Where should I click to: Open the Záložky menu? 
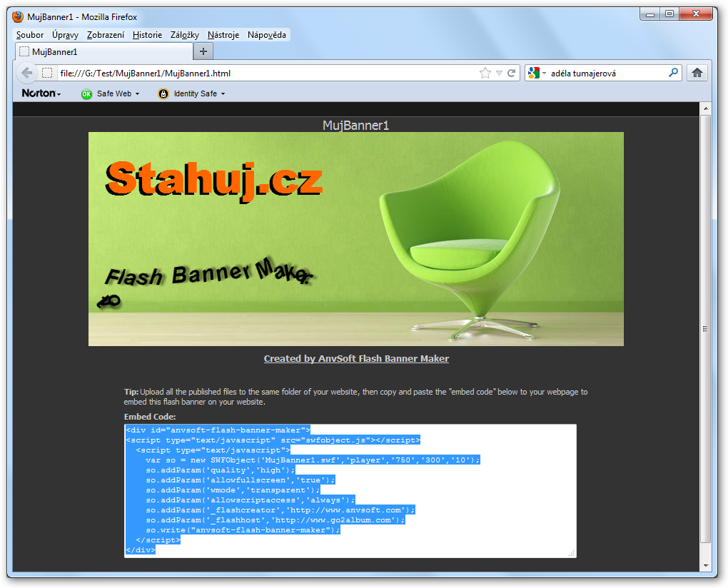(185, 35)
